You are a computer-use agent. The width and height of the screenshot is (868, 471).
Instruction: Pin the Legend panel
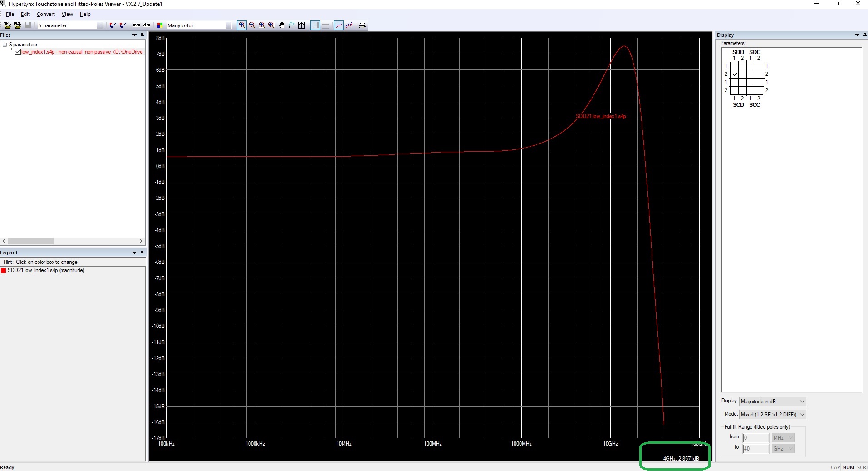coord(142,253)
